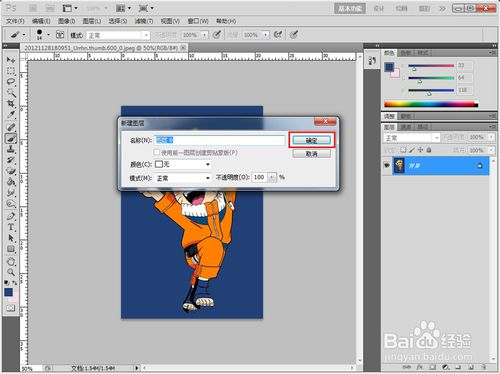
Task: Click the delete layer trash icon
Action: pyautogui.click(x=484, y=367)
